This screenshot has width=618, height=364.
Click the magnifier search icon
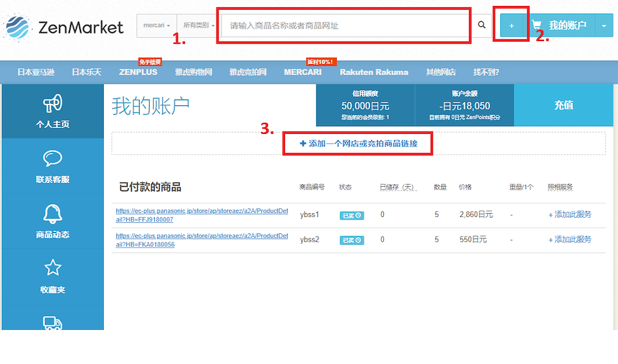481,25
